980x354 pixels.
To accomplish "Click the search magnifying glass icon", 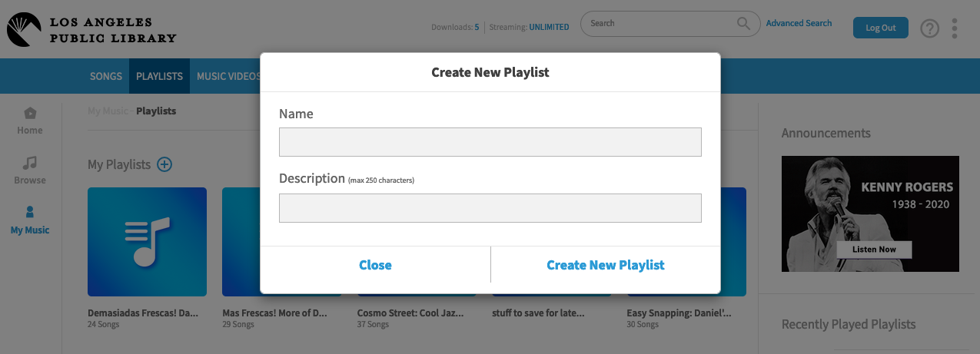I will [x=743, y=24].
